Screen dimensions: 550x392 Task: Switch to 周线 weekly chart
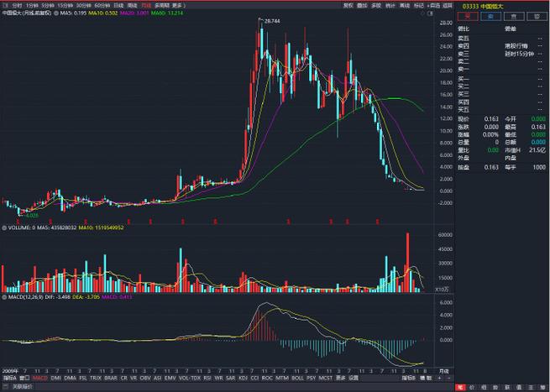(x=132, y=6)
